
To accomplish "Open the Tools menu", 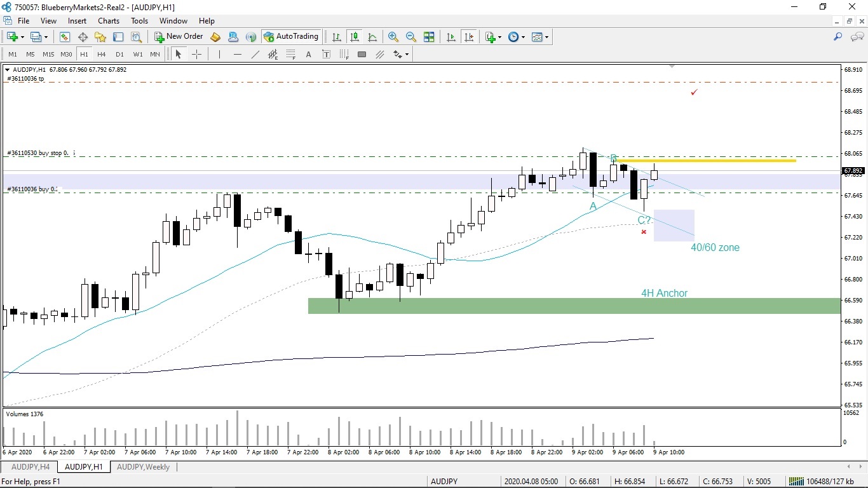I will [x=140, y=21].
